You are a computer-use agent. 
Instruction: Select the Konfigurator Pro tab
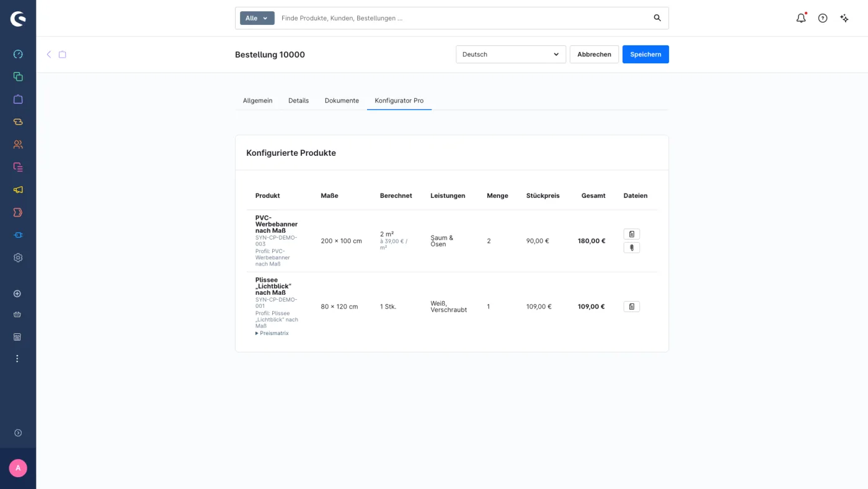(399, 101)
